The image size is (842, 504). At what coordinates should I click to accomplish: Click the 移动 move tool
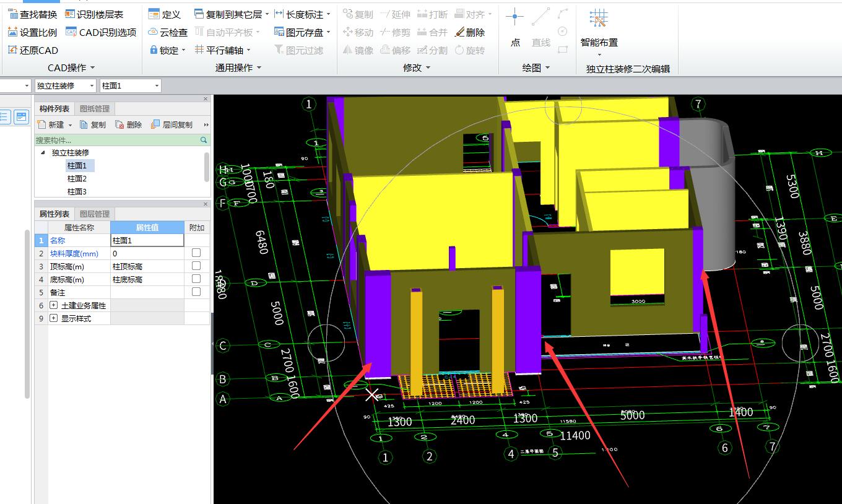pyautogui.click(x=358, y=32)
